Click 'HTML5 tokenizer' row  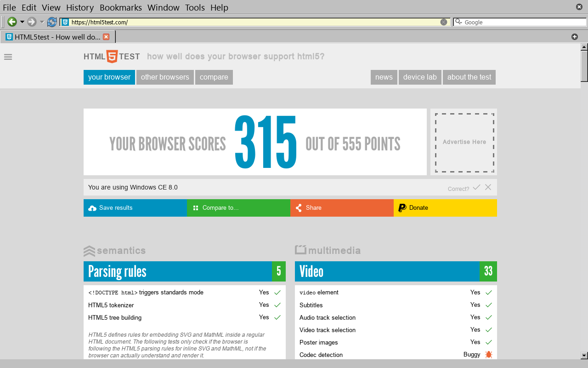tap(185, 305)
